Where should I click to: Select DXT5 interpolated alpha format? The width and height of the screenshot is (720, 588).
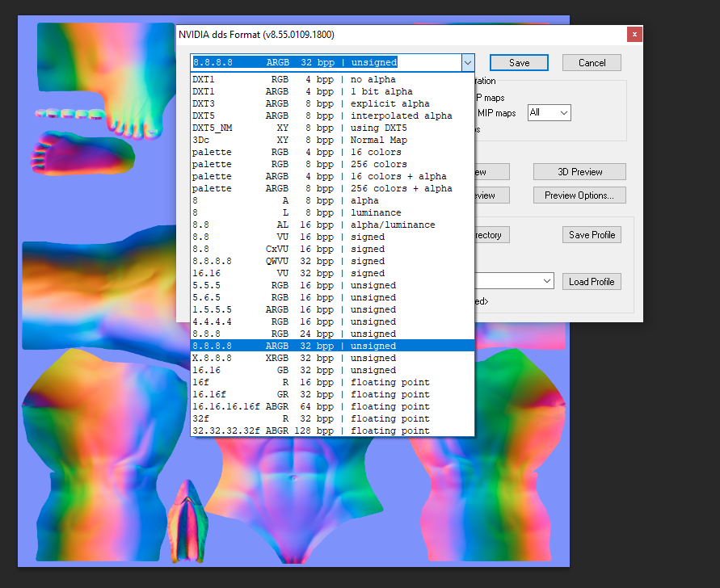[x=332, y=115]
